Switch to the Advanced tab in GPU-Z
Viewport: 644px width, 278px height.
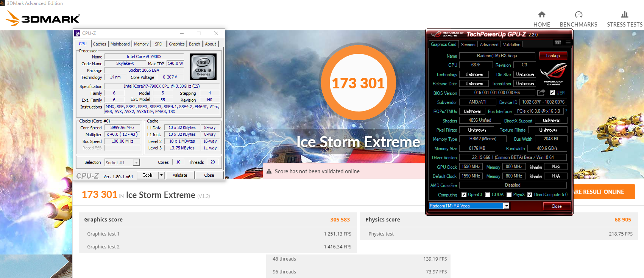[x=489, y=45]
